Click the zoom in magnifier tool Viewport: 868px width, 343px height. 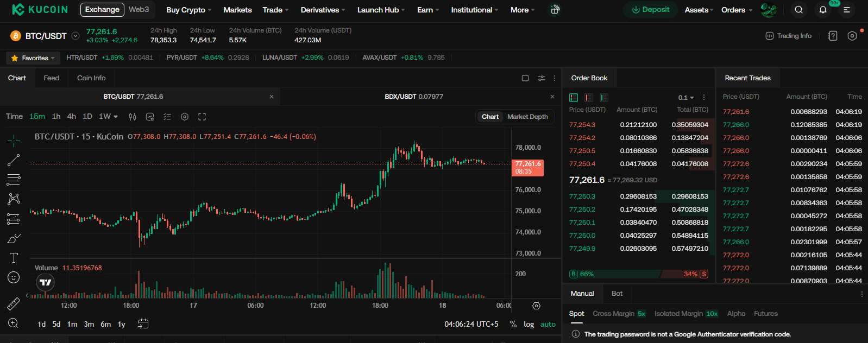(14, 323)
